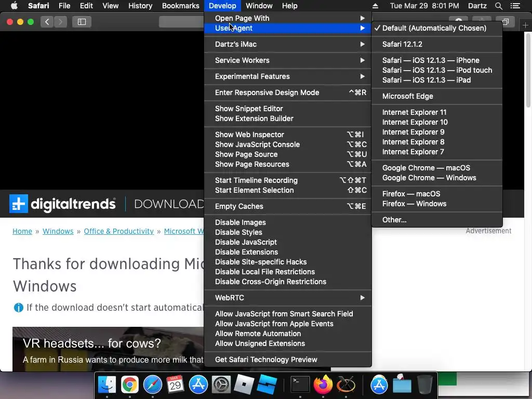
Task: Open the VR headsets for cows article thumbnail
Action: pyautogui.click(x=108, y=349)
